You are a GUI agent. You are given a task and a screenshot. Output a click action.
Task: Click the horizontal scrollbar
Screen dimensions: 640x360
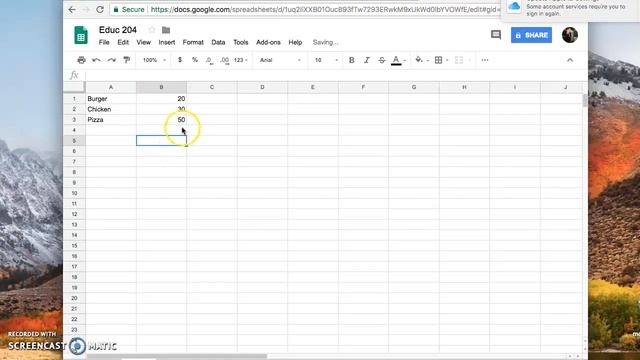click(x=177, y=356)
